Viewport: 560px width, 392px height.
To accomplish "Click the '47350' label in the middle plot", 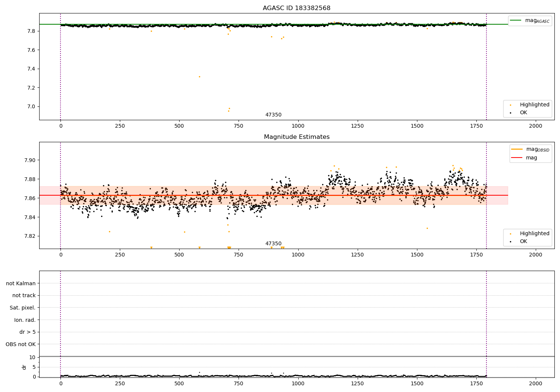I will (273, 244).
